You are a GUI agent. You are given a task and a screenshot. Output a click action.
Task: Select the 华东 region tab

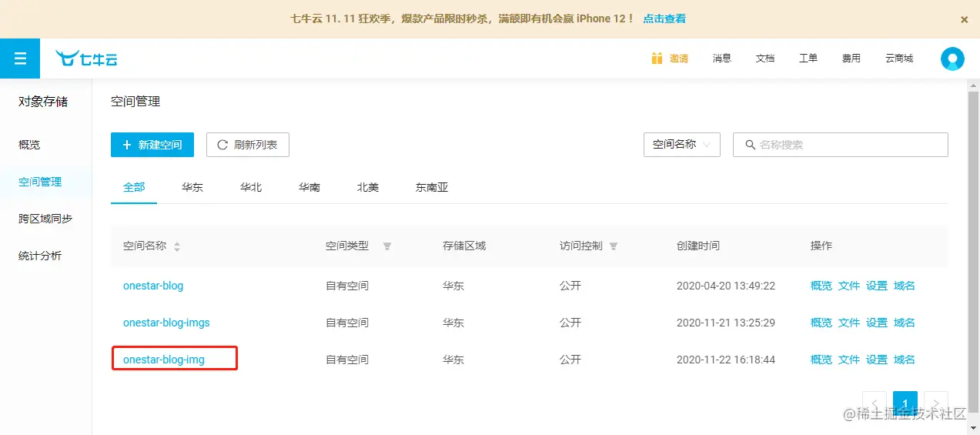click(192, 187)
